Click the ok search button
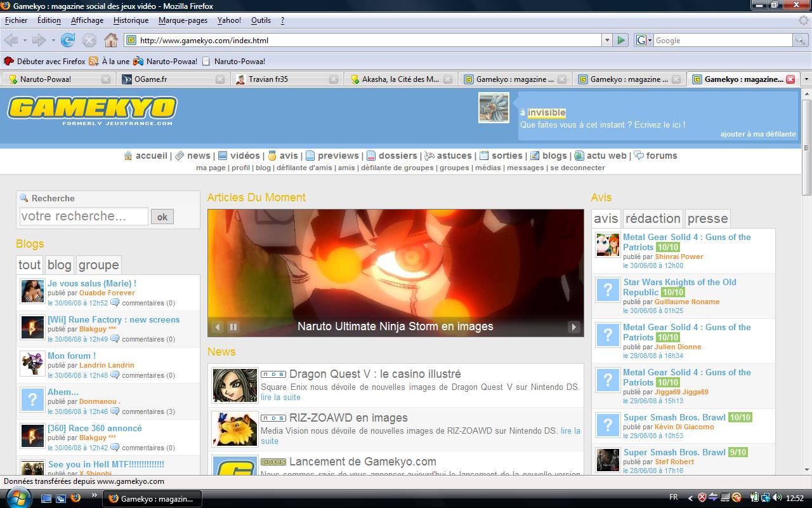Image resolution: width=812 pixels, height=508 pixels. [x=162, y=217]
